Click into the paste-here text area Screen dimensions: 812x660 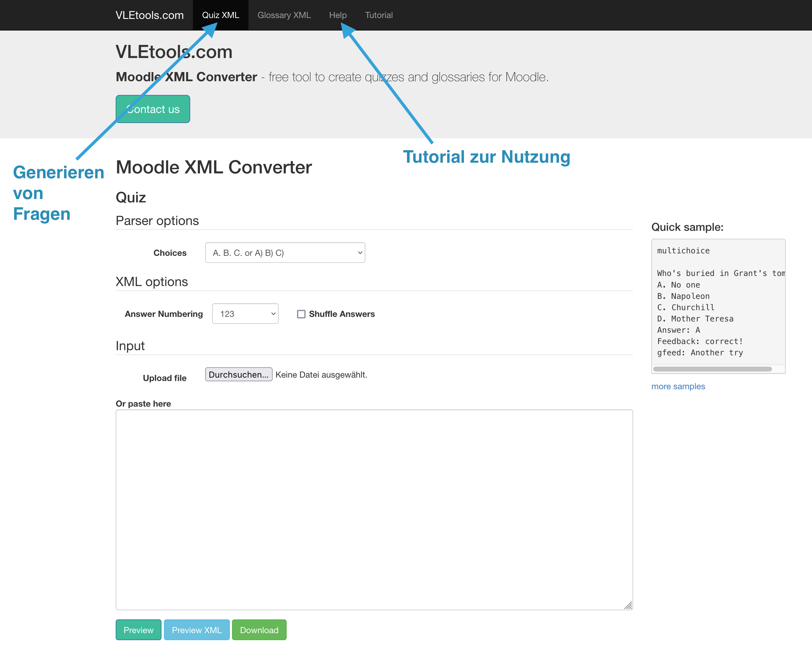[374, 510]
